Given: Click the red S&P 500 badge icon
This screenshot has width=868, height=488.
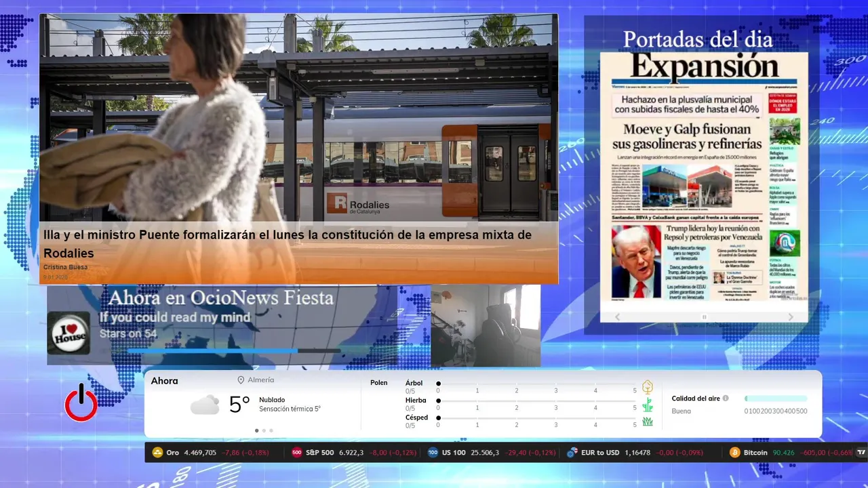Looking at the screenshot, I should 296,452.
